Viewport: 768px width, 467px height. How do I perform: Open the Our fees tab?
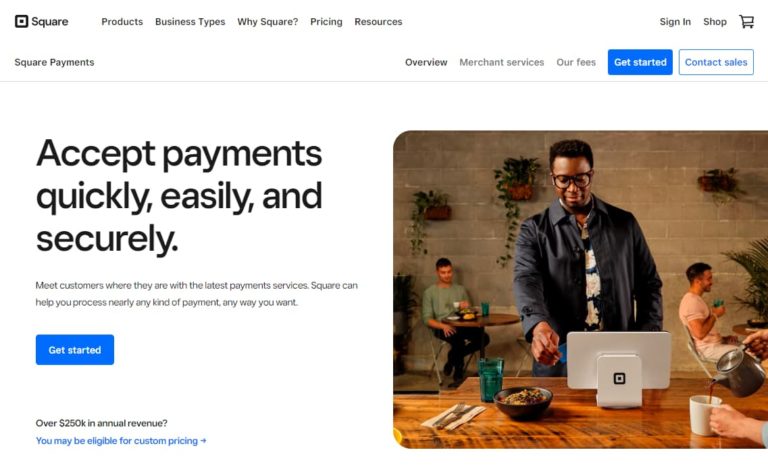point(576,62)
